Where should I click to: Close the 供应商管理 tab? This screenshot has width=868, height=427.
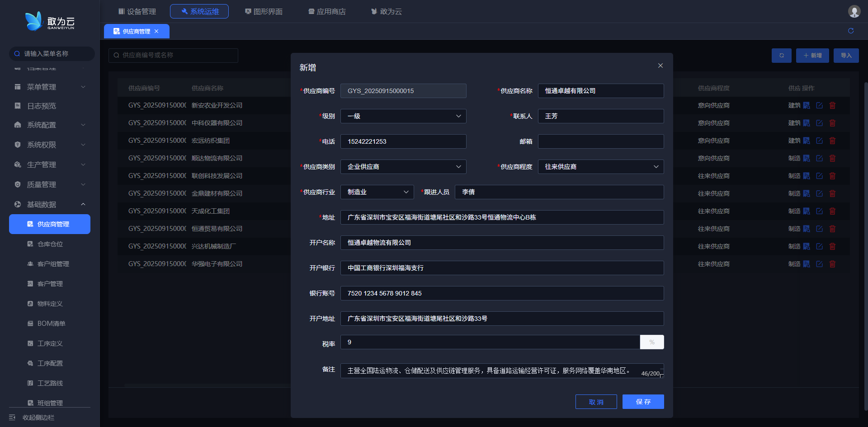(156, 31)
